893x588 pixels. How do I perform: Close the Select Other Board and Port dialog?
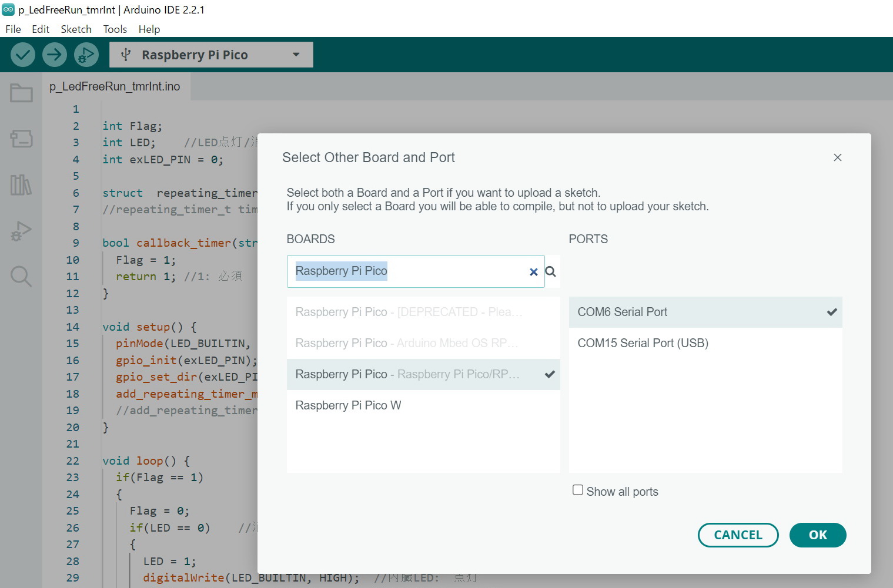point(838,157)
